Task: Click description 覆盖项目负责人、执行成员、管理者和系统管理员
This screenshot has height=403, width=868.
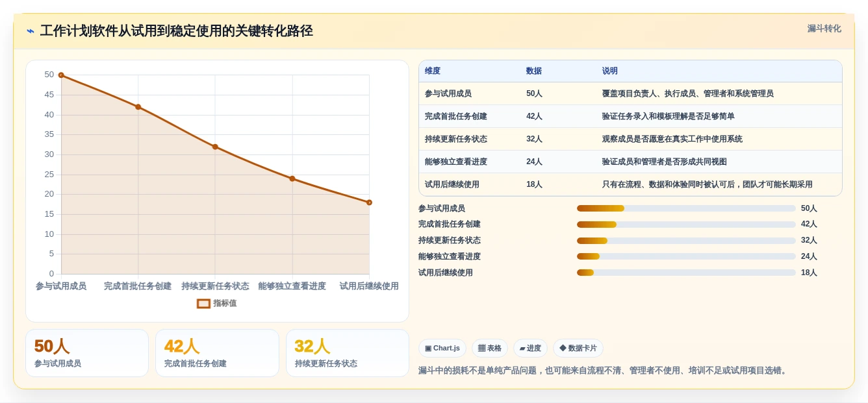Action: pos(688,93)
